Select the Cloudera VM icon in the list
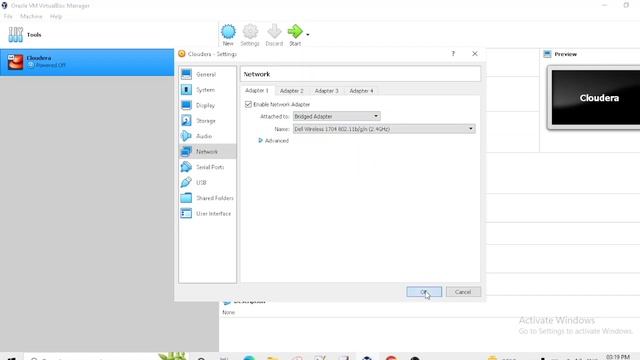The width and height of the screenshot is (640, 360). 16,62
